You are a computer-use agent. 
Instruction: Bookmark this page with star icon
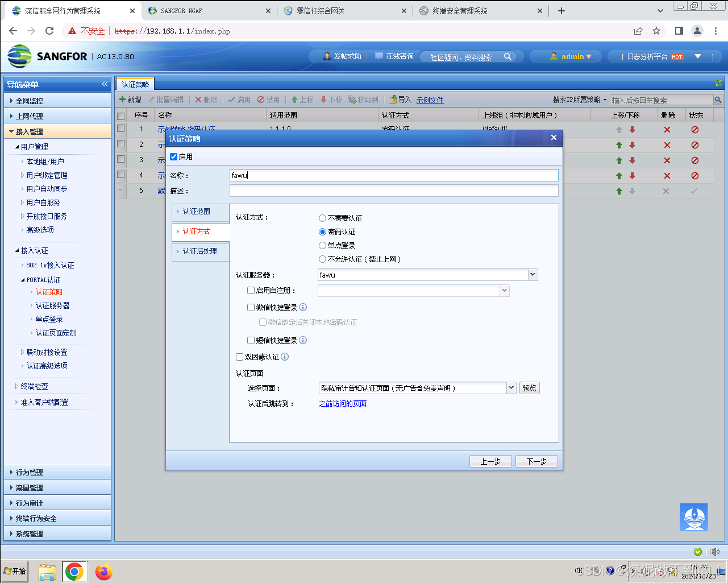[x=656, y=31]
